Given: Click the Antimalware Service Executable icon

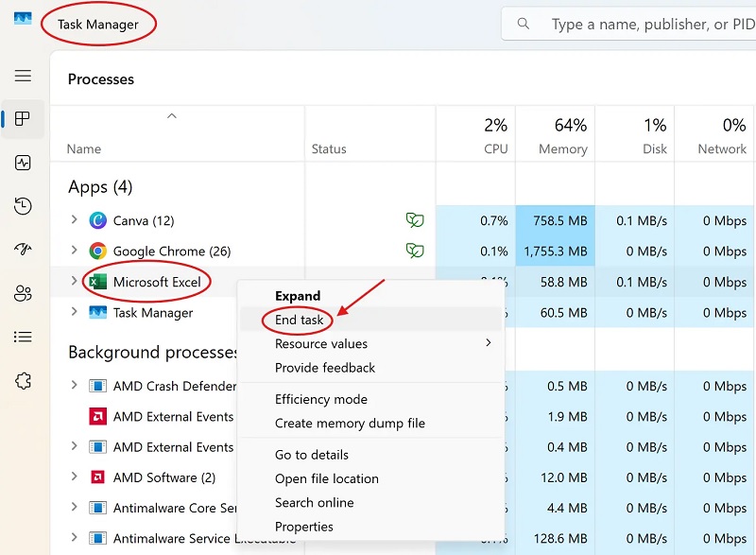Looking at the screenshot, I should click(98, 538).
